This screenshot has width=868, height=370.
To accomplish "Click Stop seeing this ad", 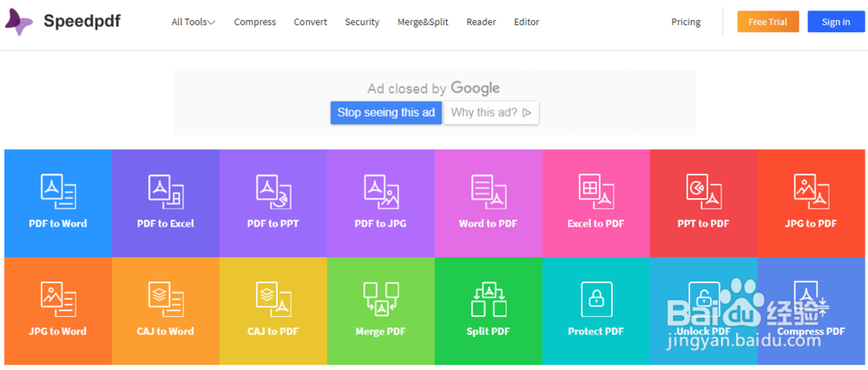I will (386, 112).
